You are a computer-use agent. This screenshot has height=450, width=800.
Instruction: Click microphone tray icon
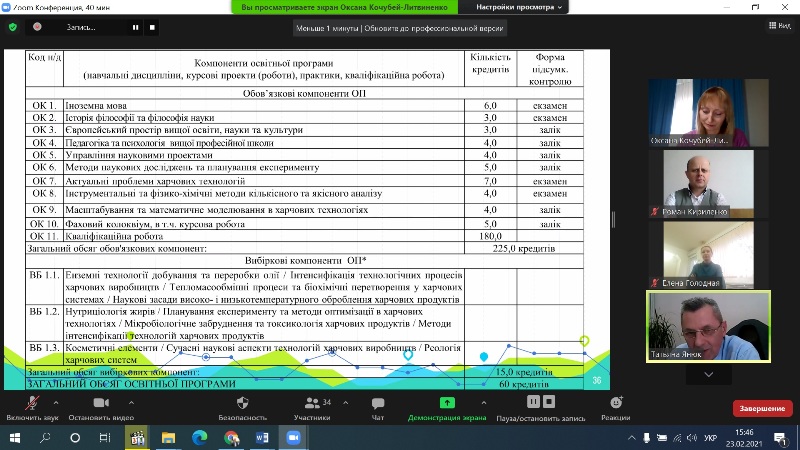tap(646, 438)
